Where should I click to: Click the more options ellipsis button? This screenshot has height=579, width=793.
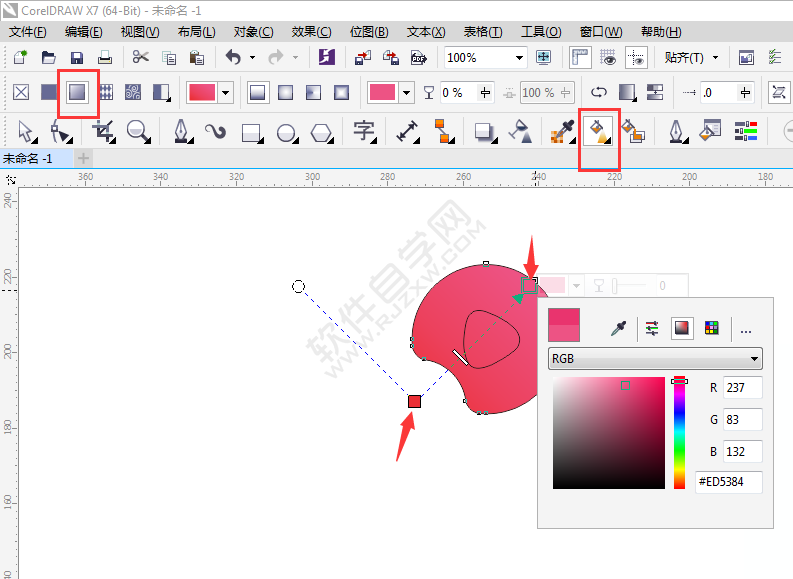pos(745,329)
